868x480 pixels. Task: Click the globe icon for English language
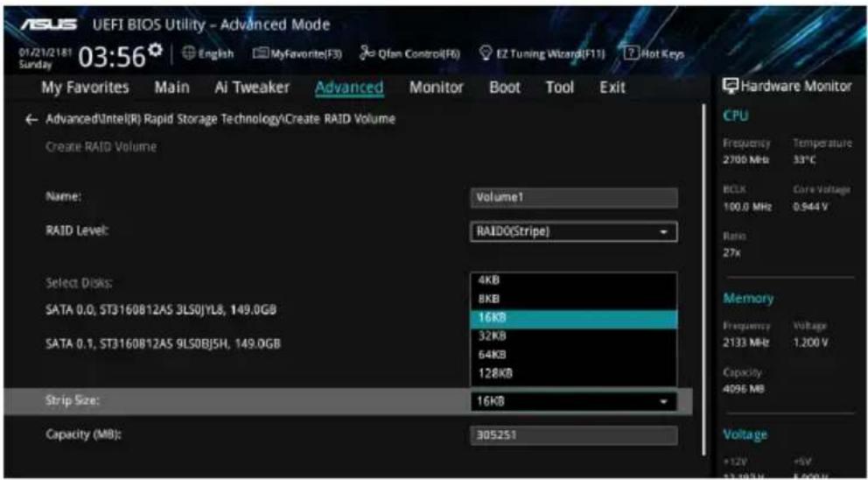pos(188,53)
